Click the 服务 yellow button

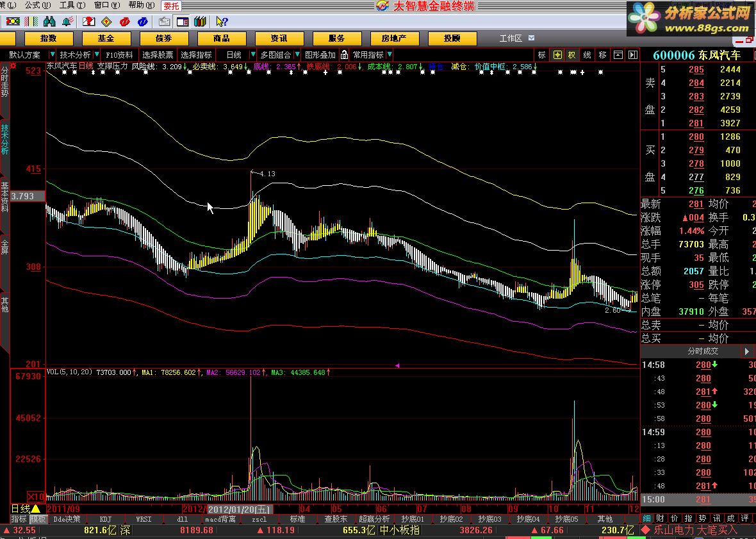[x=337, y=38]
